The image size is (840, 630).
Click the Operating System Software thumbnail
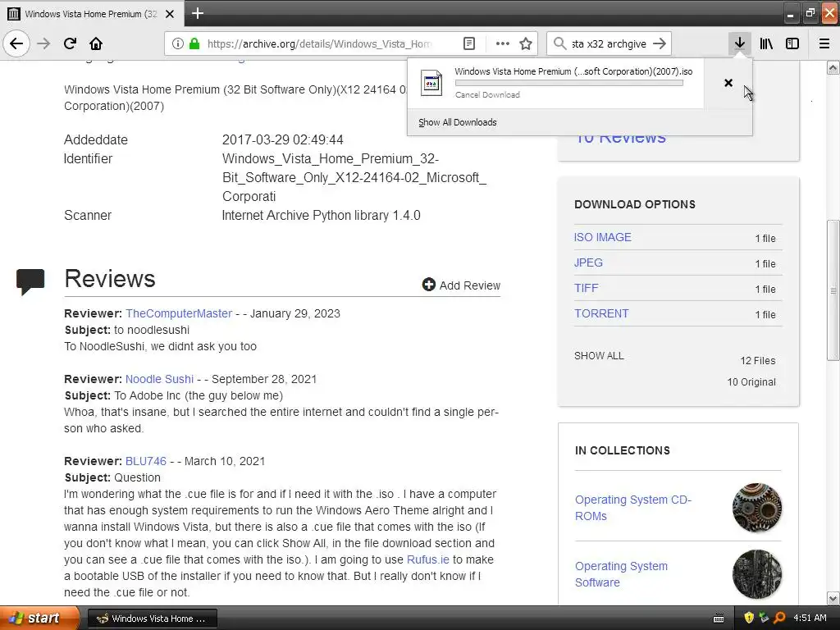757,574
